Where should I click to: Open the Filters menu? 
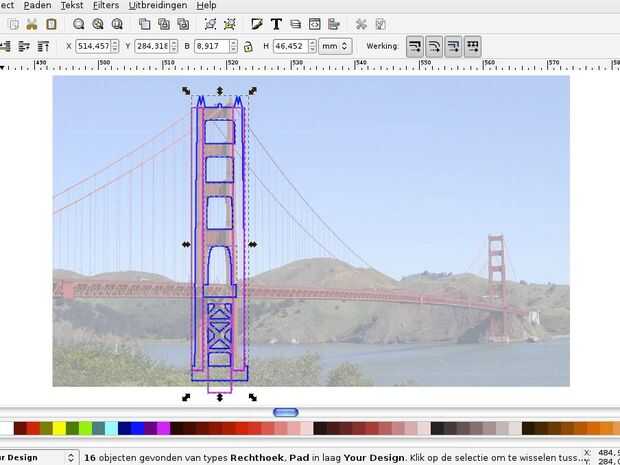coord(106,6)
